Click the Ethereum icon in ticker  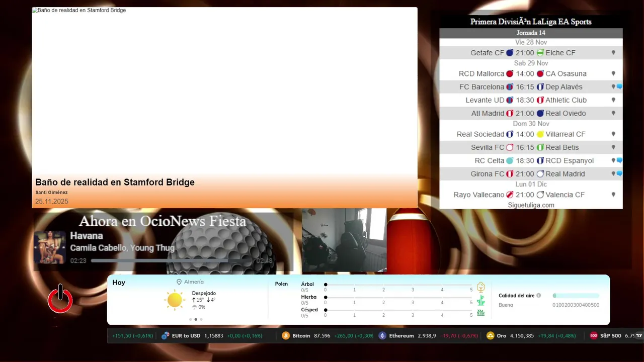(382, 336)
